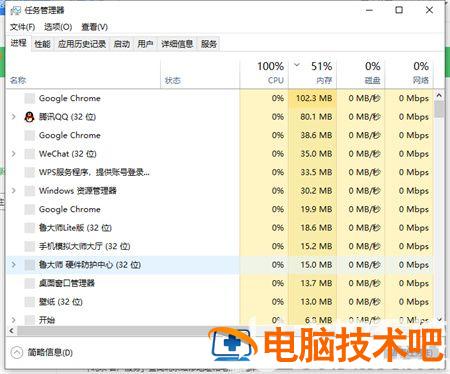Viewport: 450px width, 374px height.
Task: Click the first Google Chrome process icon
Action: coord(30,98)
